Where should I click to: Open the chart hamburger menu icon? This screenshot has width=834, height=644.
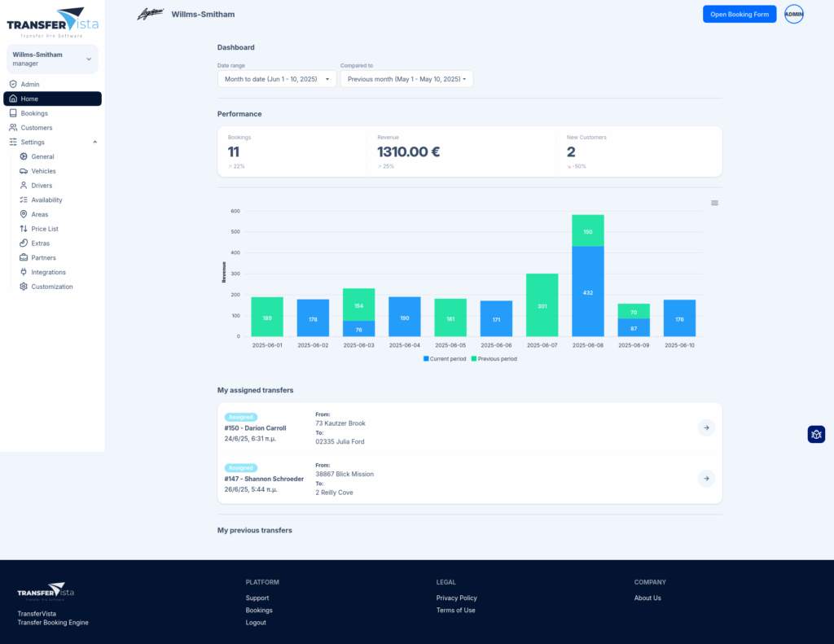coord(714,203)
